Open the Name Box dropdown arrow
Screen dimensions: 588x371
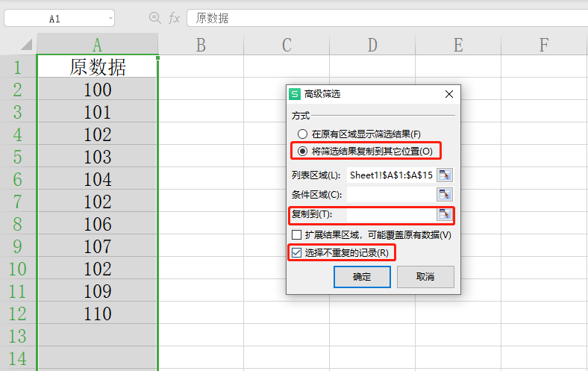point(110,19)
